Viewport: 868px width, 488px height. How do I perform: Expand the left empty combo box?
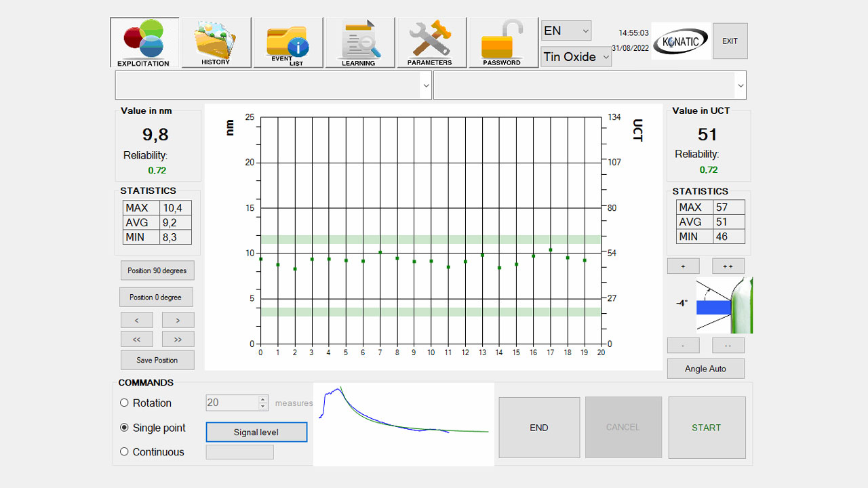tap(425, 86)
